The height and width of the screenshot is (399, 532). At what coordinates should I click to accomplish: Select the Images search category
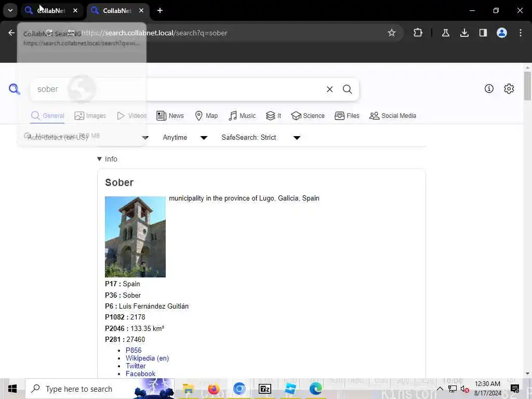[x=90, y=116]
